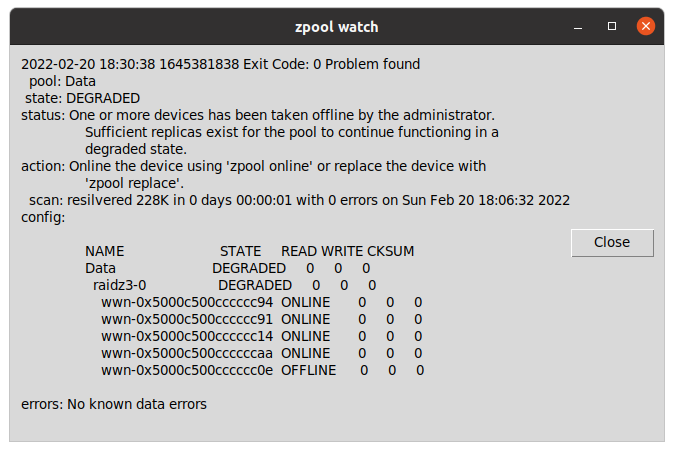Select device wwn-0x5000c500ccccccaa row
The height and width of the screenshot is (451, 674).
262,353
